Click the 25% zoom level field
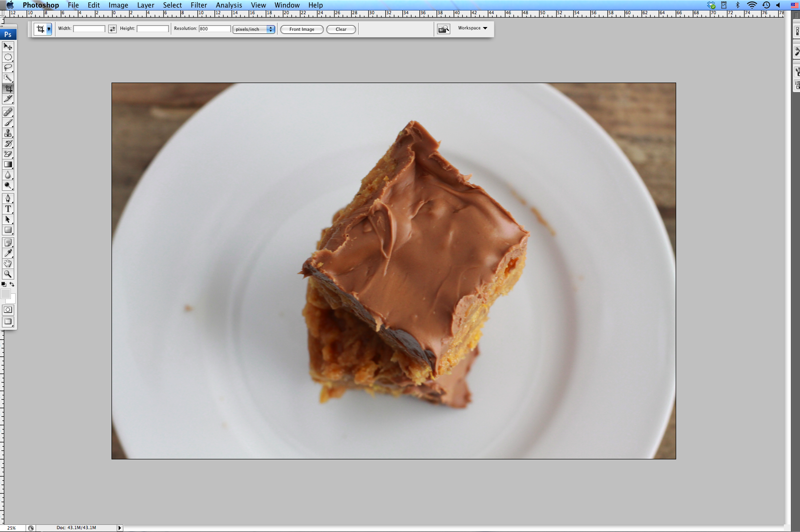 (x=12, y=528)
